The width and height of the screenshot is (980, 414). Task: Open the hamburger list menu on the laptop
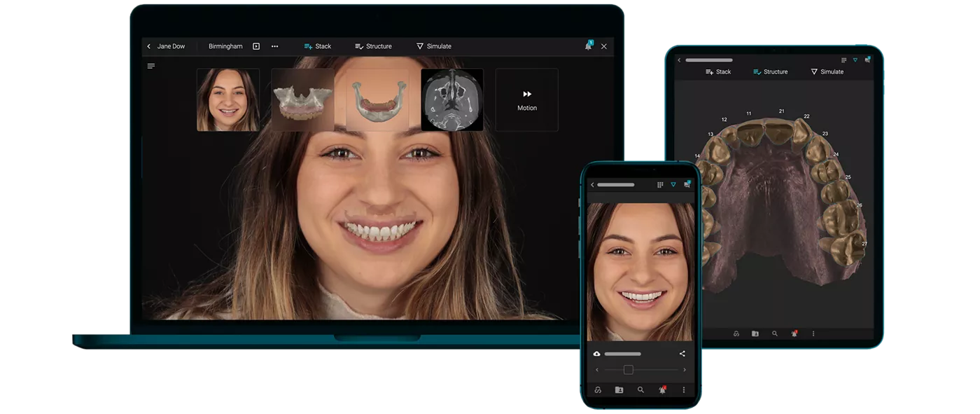(151, 66)
